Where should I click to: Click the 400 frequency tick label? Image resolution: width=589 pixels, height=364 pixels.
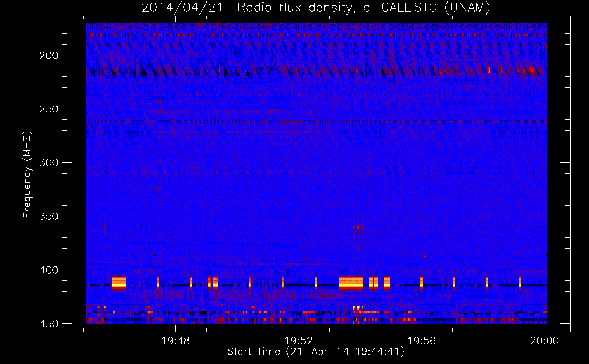point(49,270)
